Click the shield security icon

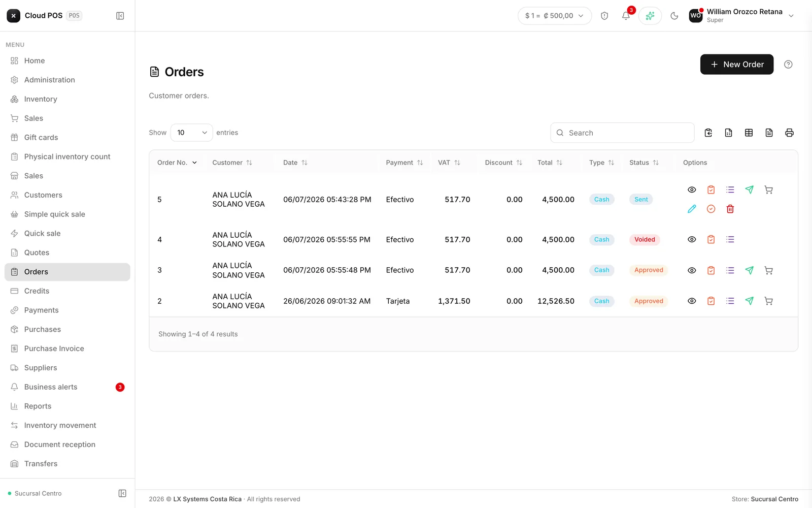(x=604, y=16)
